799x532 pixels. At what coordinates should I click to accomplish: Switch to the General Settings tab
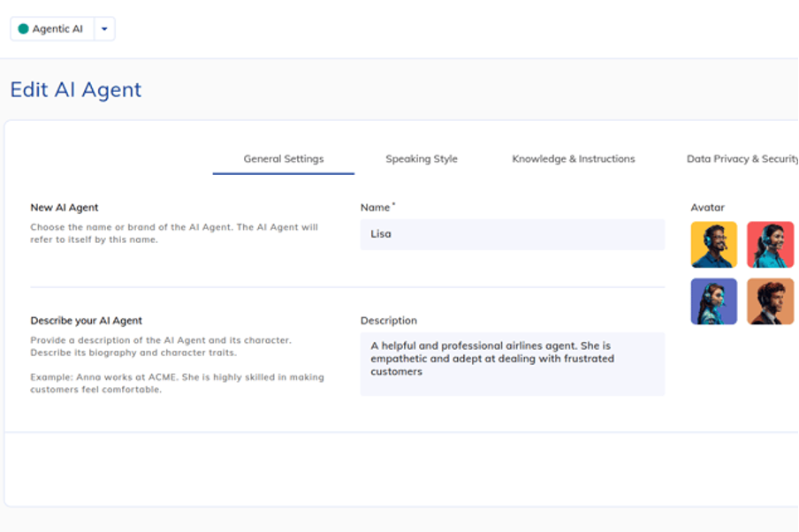pyautogui.click(x=284, y=159)
